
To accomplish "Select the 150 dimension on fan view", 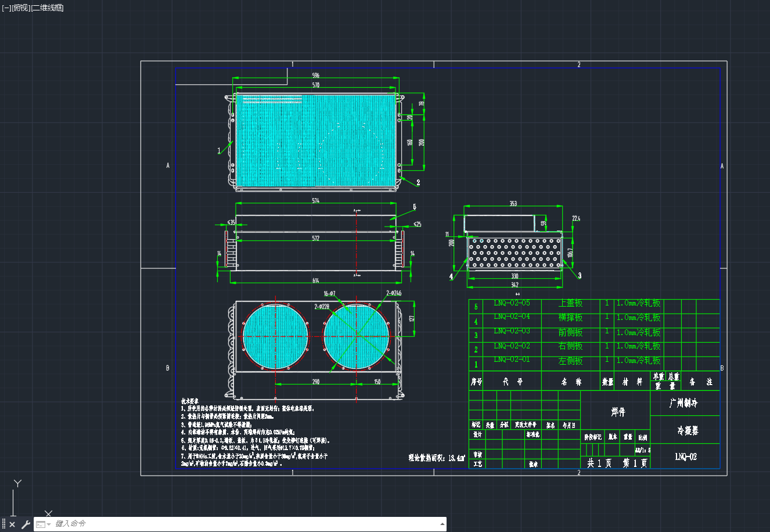I will click(377, 382).
